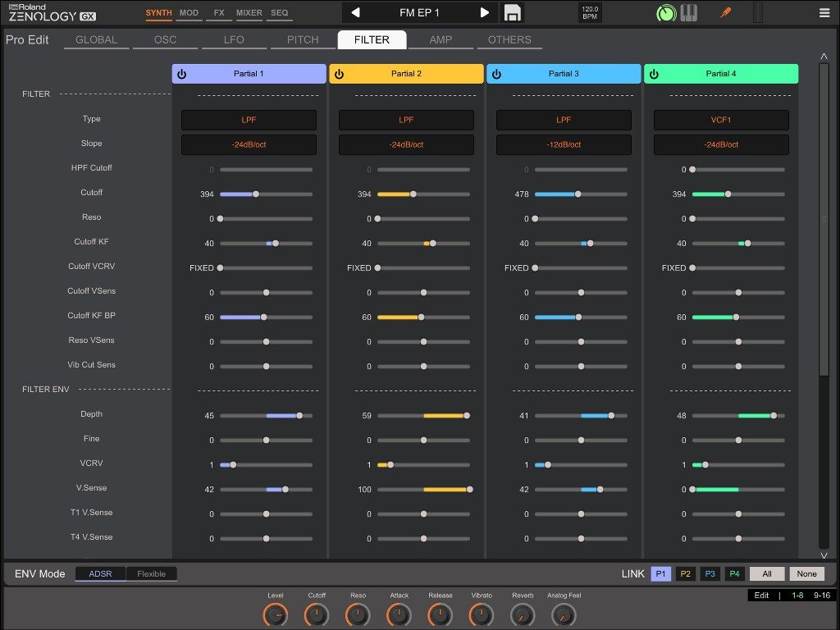Show macro knobs 9-16

tap(822, 596)
